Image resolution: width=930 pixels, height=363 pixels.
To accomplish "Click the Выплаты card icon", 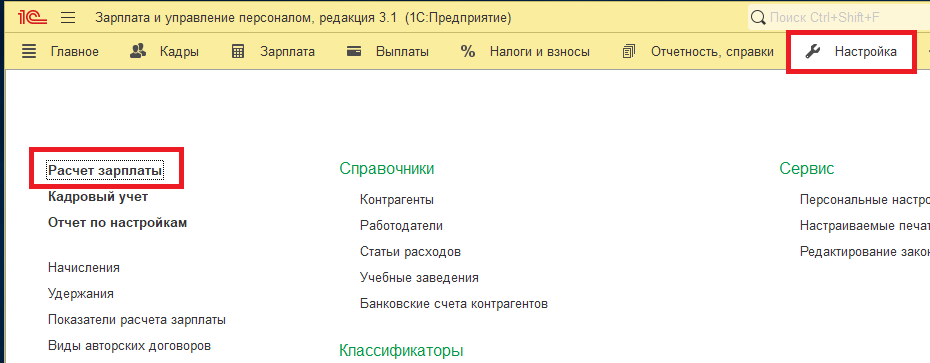I will (x=355, y=52).
